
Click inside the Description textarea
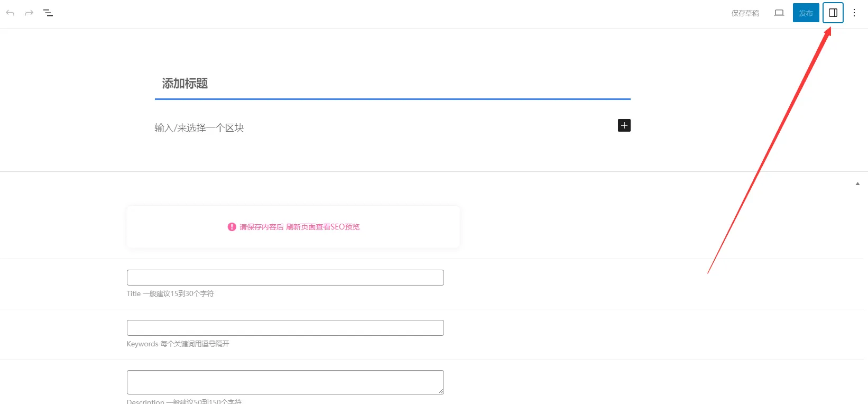tap(285, 382)
